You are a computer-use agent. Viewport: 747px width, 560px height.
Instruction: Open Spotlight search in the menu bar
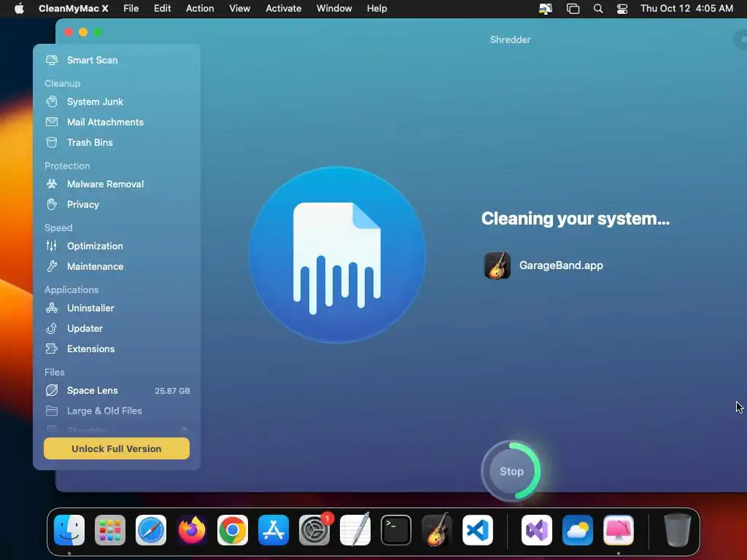click(x=598, y=9)
